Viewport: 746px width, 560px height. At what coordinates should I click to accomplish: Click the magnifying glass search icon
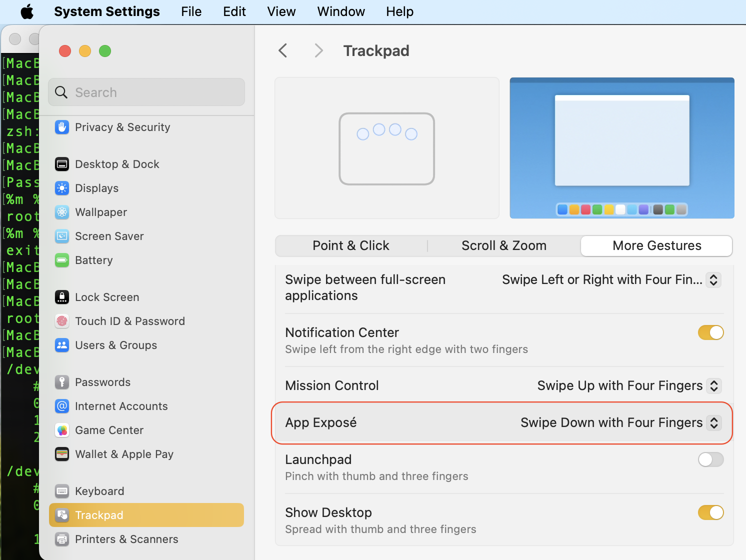[x=61, y=92]
